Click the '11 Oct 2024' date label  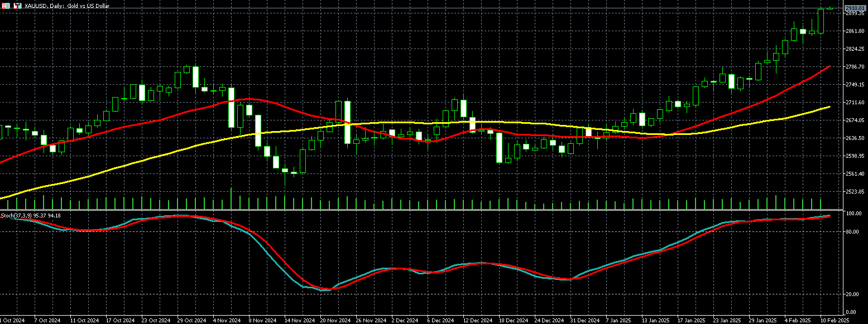[x=84, y=321]
